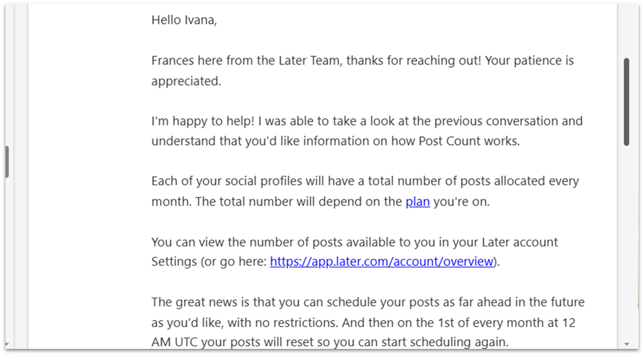644x356 pixels.
Task: Open the app.later.com account overview link
Action: coord(382,262)
